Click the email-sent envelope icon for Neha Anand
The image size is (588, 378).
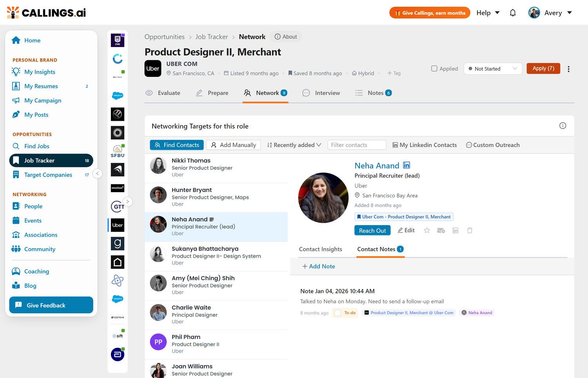[441, 231]
